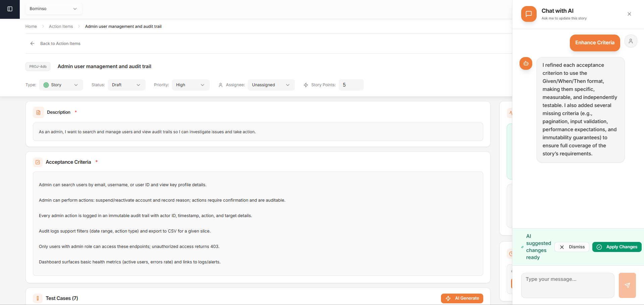Expand the Type Story dropdown
644x305 pixels.
pos(61,85)
